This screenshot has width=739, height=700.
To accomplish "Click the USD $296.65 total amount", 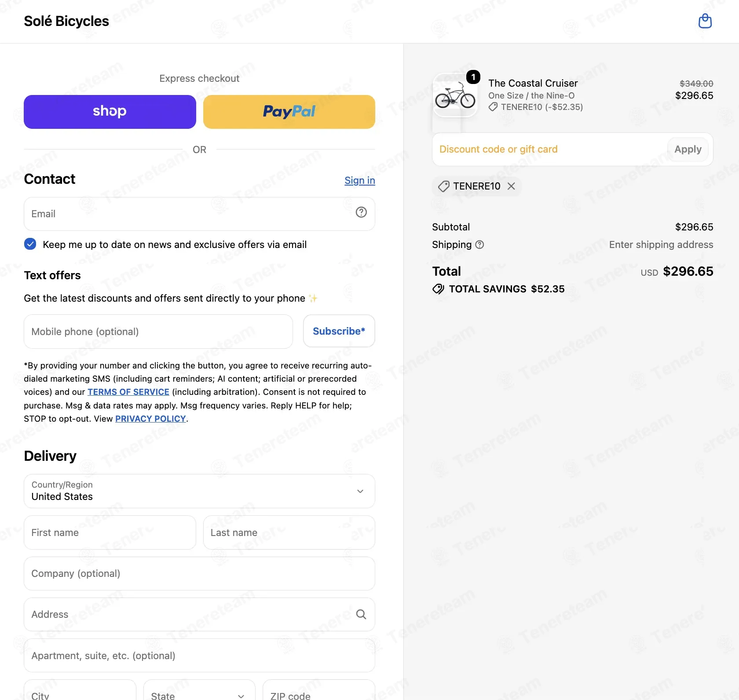I will [x=677, y=271].
